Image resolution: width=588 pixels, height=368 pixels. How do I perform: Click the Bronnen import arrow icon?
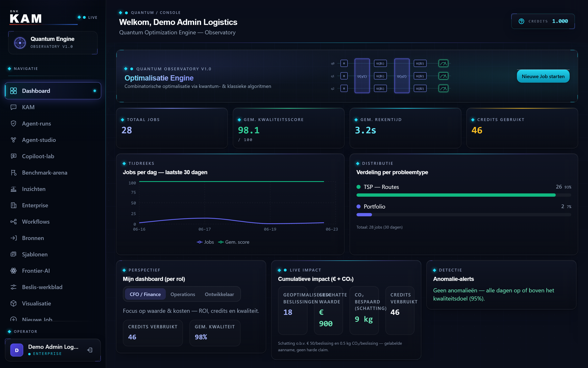coord(13,238)
